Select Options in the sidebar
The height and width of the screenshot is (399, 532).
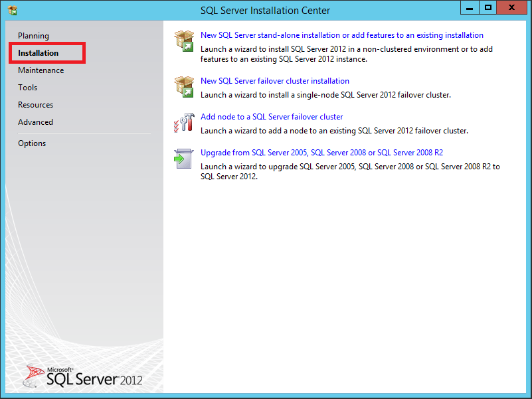click(x=32, y=143)
